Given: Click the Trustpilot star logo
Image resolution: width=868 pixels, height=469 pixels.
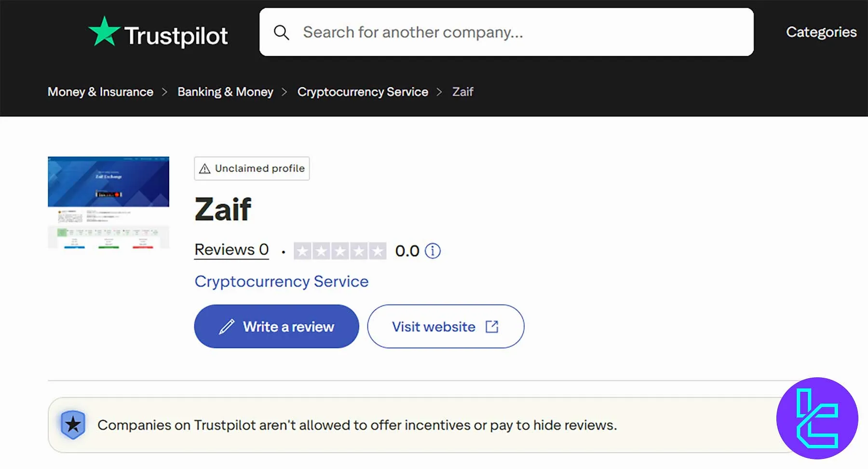Looking at the screenshot, I should [105, 32].
